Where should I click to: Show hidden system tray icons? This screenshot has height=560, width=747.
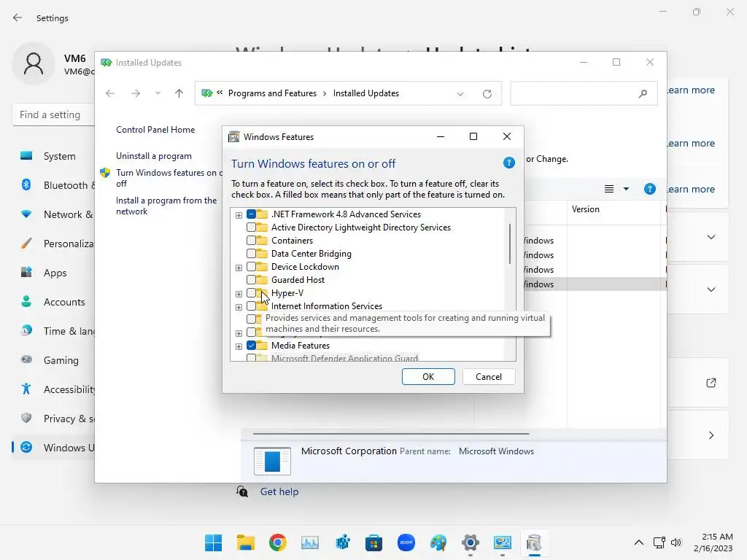point(639,542)
